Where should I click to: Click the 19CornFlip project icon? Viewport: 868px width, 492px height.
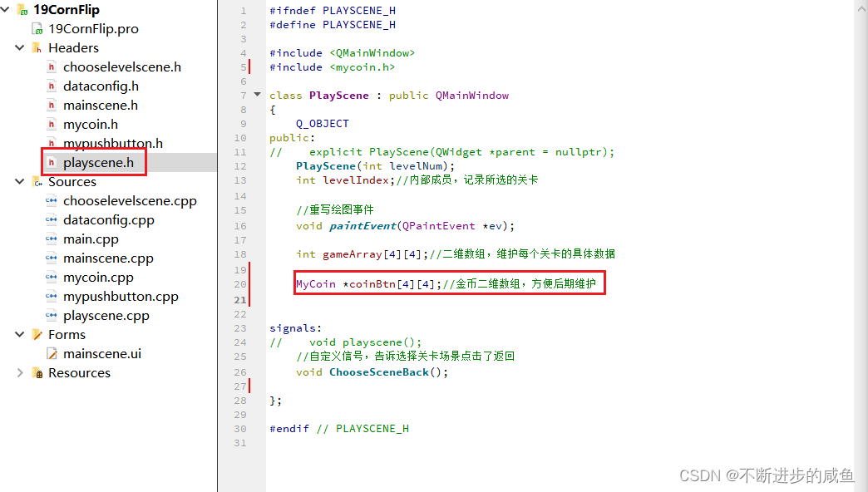(22, 10)
